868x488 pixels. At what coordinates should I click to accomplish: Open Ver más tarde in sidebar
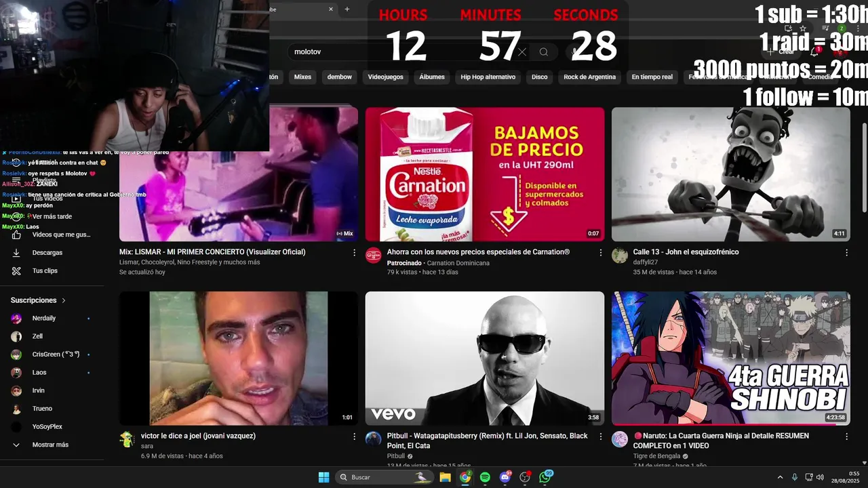point(52,217)
